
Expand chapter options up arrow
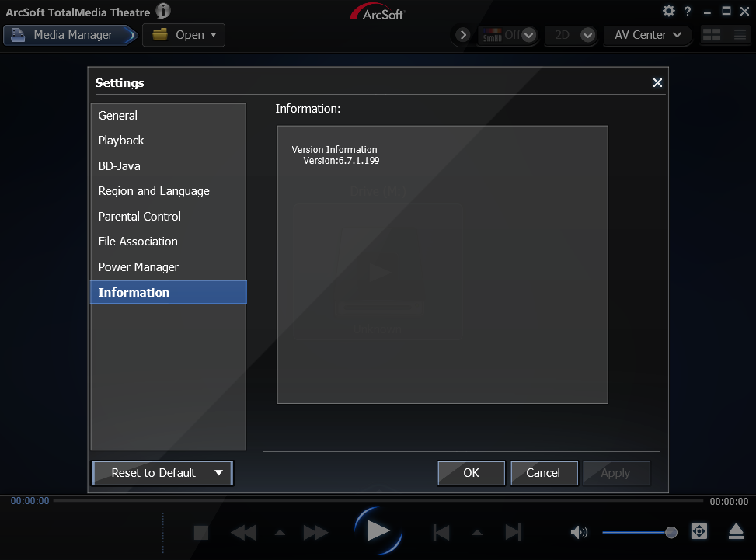click(477, 533)
